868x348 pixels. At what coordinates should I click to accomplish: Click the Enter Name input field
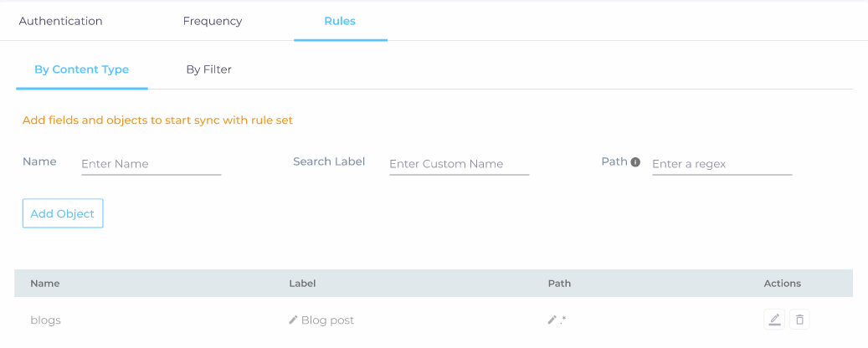pos(151,164)
